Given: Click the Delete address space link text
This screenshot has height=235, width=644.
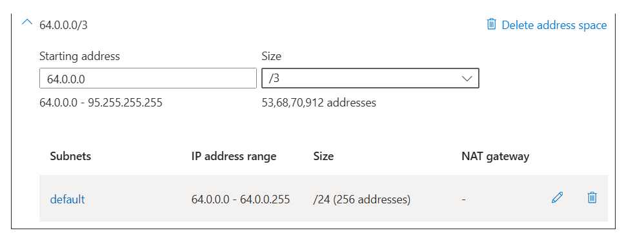Looking at the screenshot, I should [554, 25].
